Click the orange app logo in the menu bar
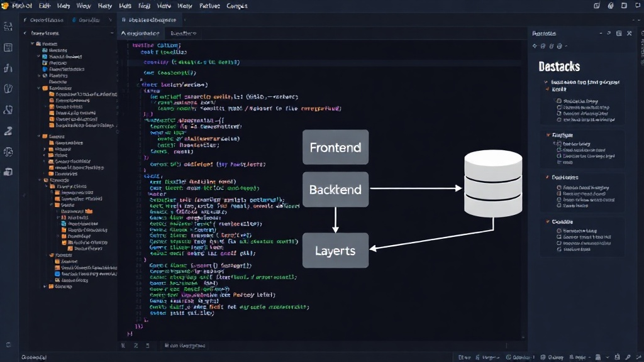The image size is (644, 362). [5, 6]
